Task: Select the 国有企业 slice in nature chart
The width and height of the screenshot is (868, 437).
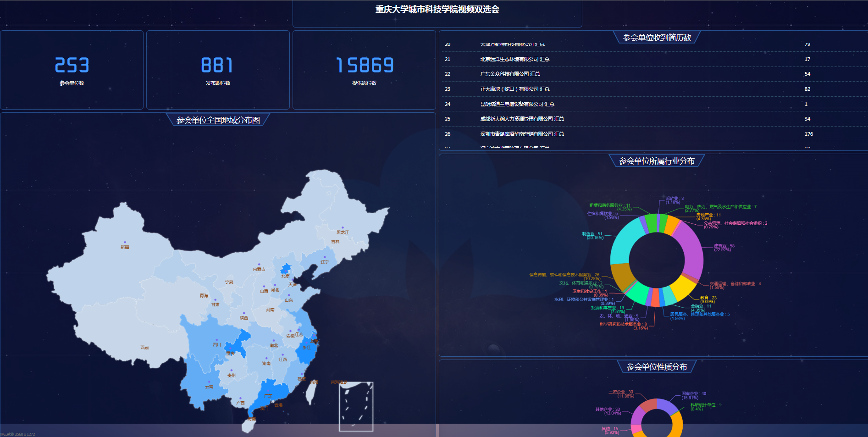Action: (x=667, y=407)
